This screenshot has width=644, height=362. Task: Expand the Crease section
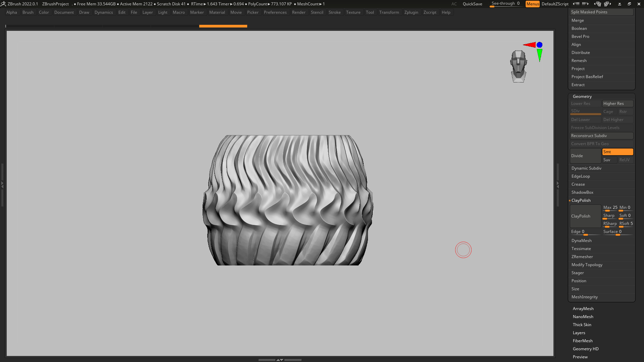[578, 184]
